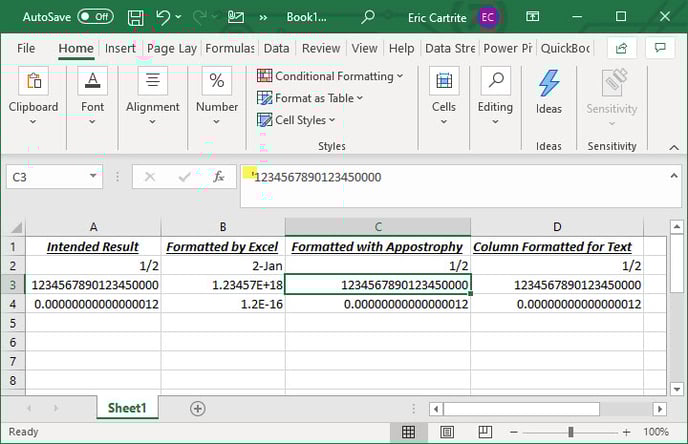Open the Comments speech bubble icon

(x=660, y=48)
